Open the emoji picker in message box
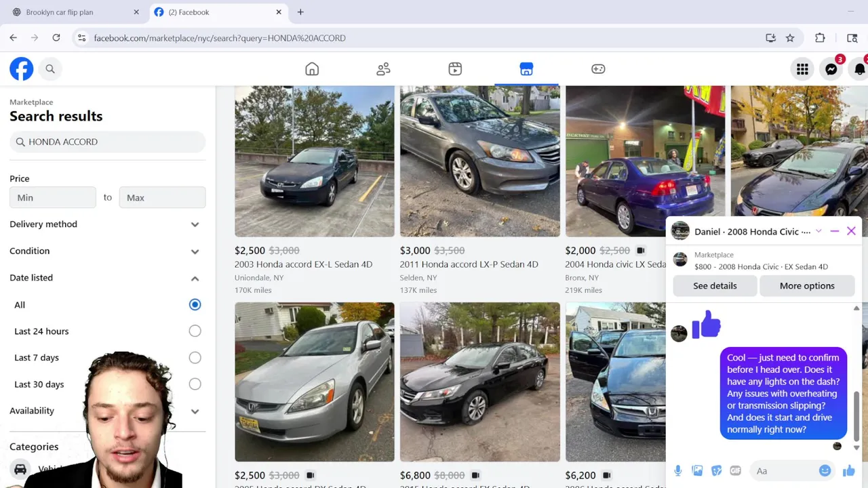868x488 pixels. [x=825, y=470]
